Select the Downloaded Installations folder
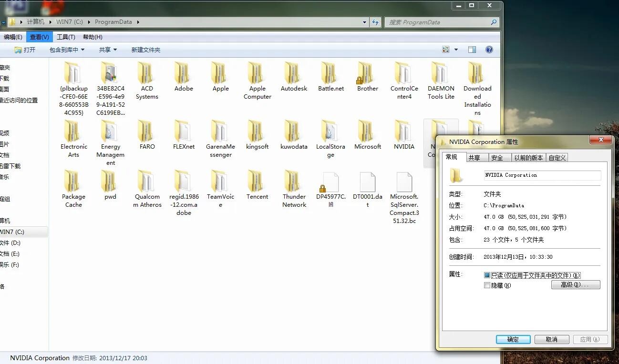Image resolution: width=619 pixels, height=364 pixels. click(477, 88)
